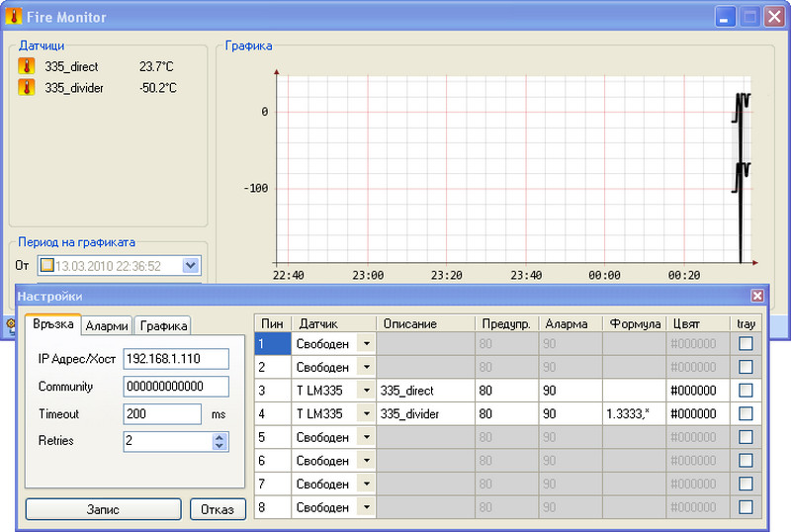
Task: Enable tray checkbox for pin 3
Action: (x=746, y=391)
